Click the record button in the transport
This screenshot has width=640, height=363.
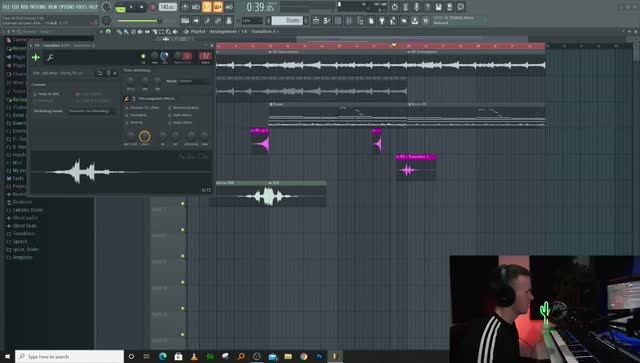153,7
